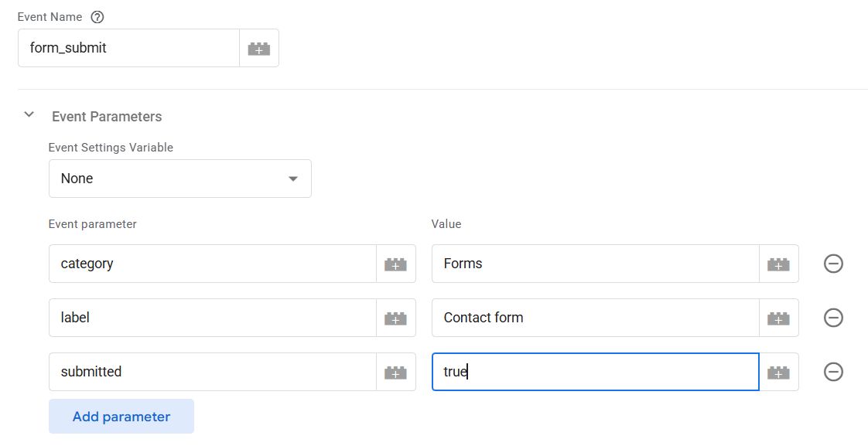Insert a variable for the category parameter
Viewport: 868px width, 446px height.
point(395,264)
